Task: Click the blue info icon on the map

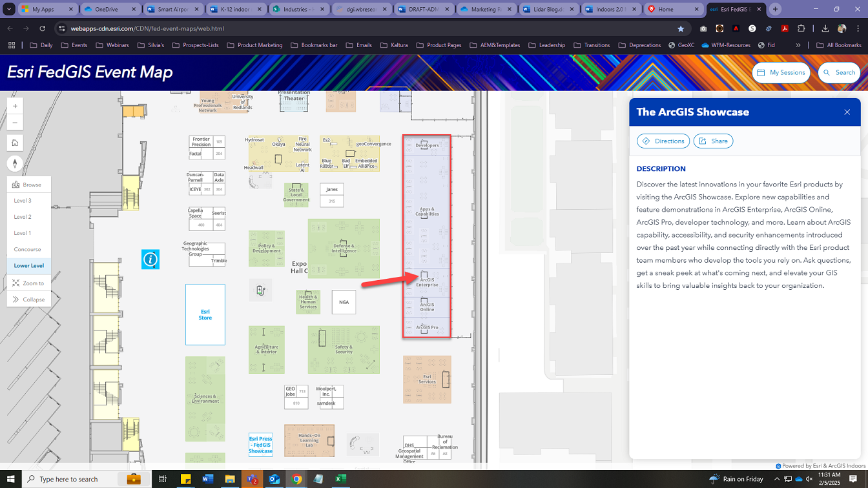Action: coord(150,259)
